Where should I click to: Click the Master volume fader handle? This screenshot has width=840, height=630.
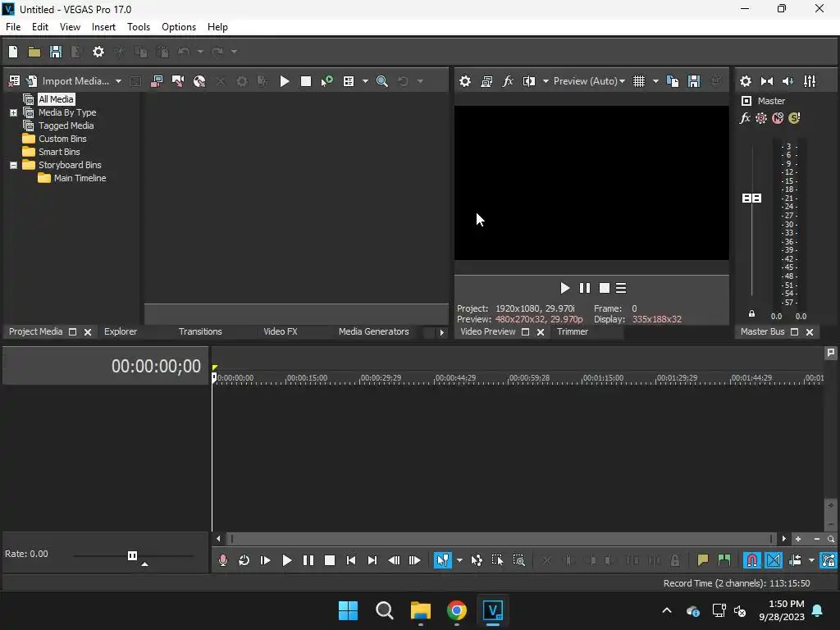point(751,199)
